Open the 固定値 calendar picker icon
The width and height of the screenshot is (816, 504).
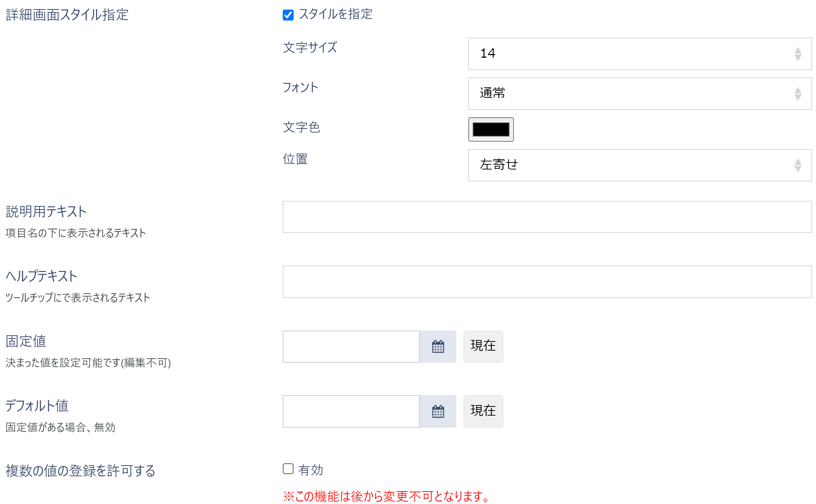click(x=438, y=347)
